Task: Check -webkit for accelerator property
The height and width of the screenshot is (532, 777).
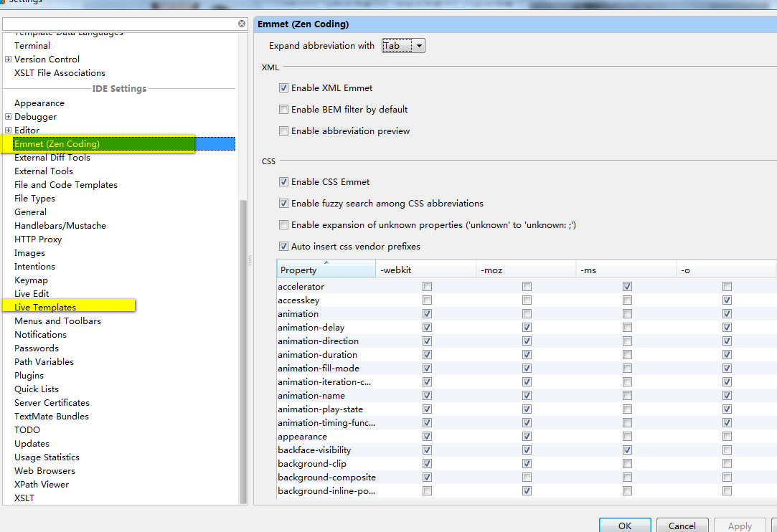Action: click(x=427, y=286)
